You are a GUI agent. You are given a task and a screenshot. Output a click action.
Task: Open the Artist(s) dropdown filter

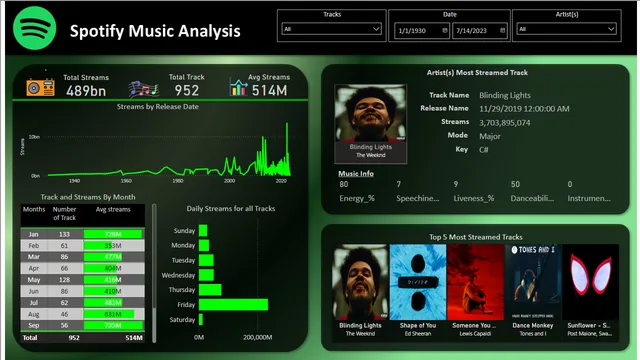point(566,29)
